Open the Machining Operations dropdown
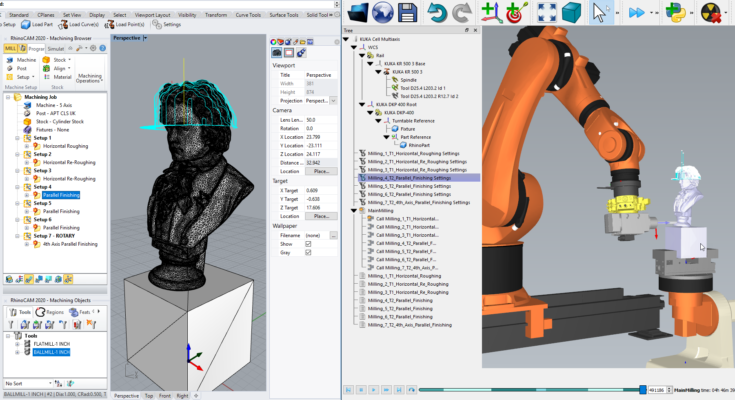735x400 pixels. tap(90, 78)
